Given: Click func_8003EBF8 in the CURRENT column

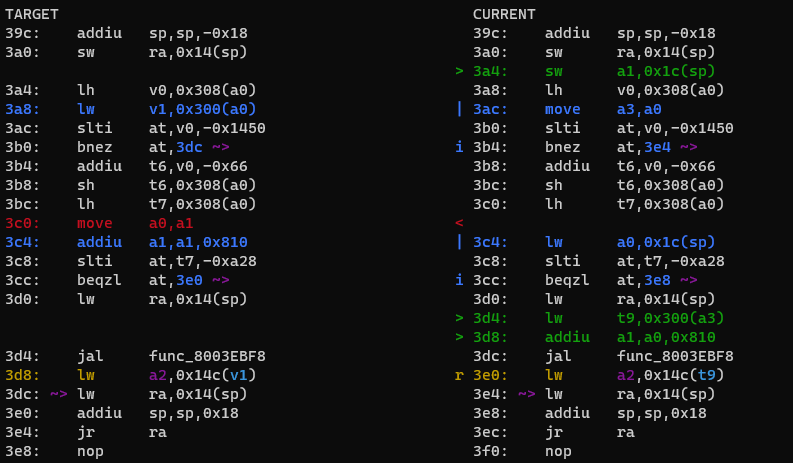Looking at the screenshot, I should [x=675, y=356].
